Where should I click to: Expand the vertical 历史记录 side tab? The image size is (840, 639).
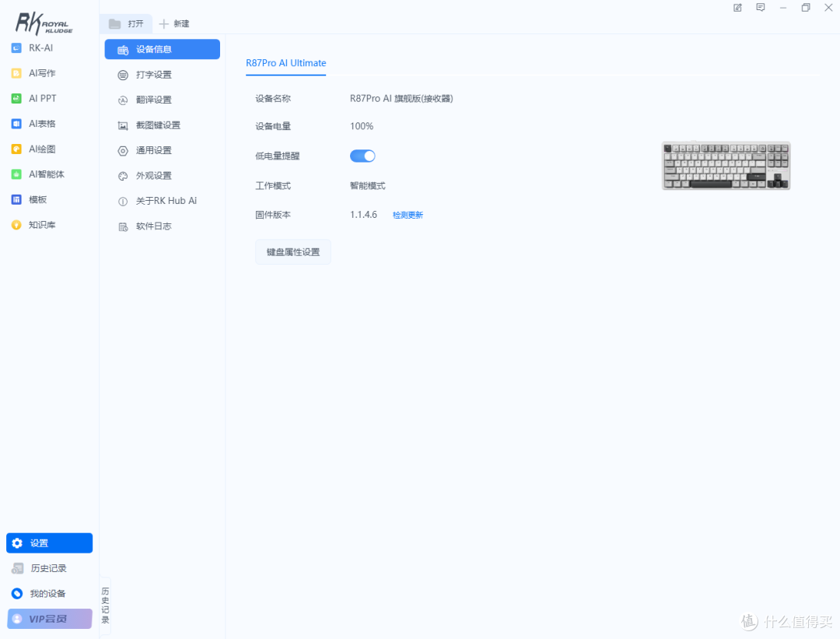(106, 606)
